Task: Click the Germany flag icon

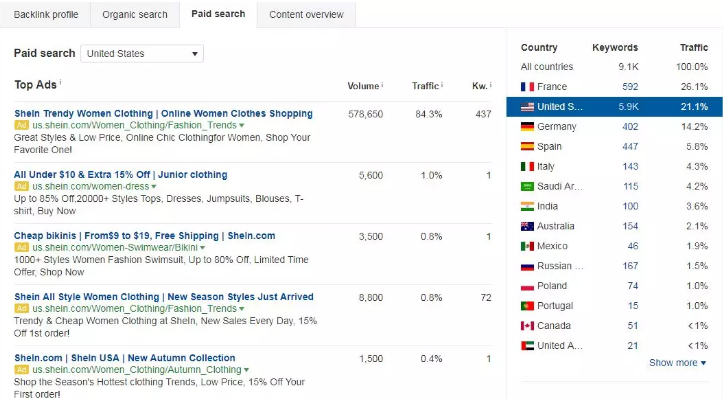Action: tap(527, 126)
